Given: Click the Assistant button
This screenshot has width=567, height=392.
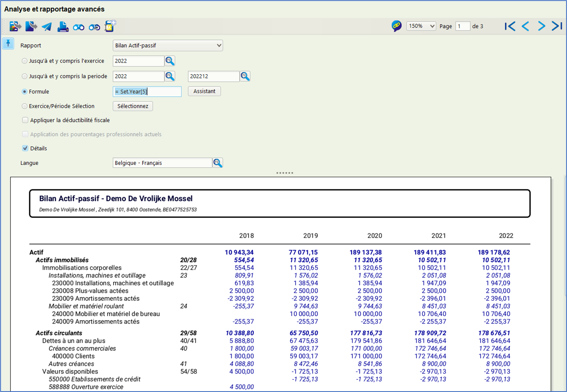Looking at the screenshot, I should coord(204,91).
